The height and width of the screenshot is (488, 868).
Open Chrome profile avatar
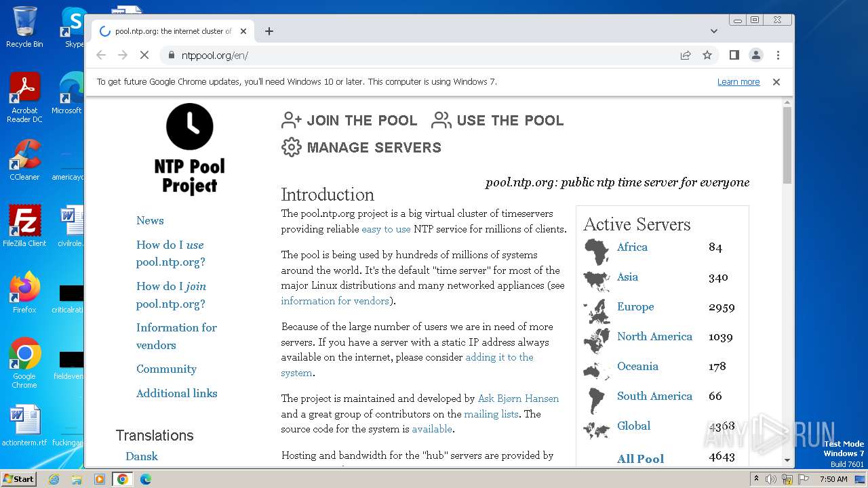(755, 55)
